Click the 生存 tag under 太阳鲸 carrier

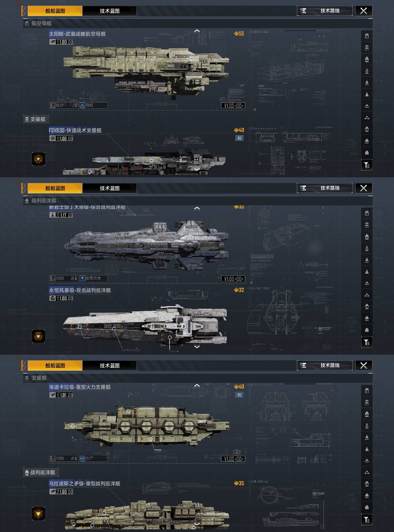(63, 106)
